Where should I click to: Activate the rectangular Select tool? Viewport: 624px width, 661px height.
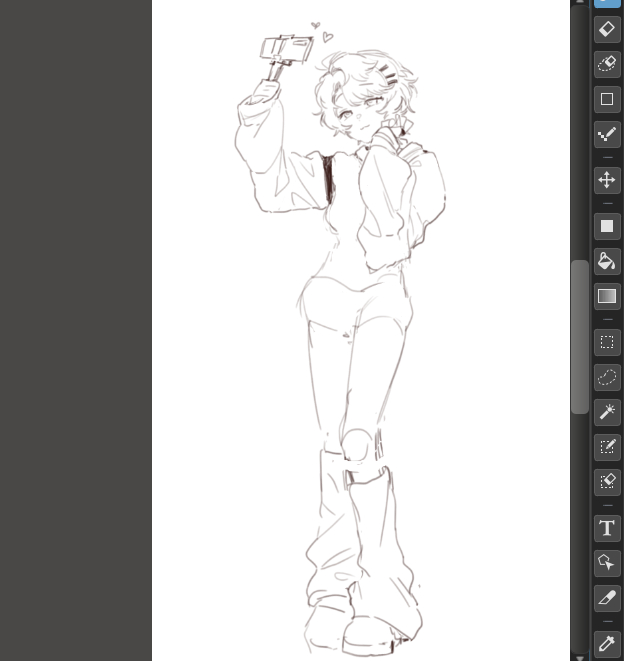[606, 342]
